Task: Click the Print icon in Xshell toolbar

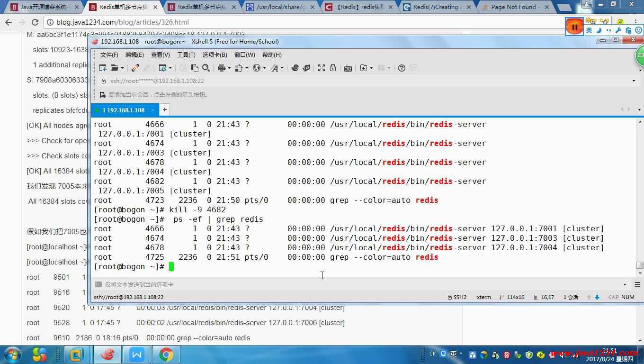Action: coord(221,68)
